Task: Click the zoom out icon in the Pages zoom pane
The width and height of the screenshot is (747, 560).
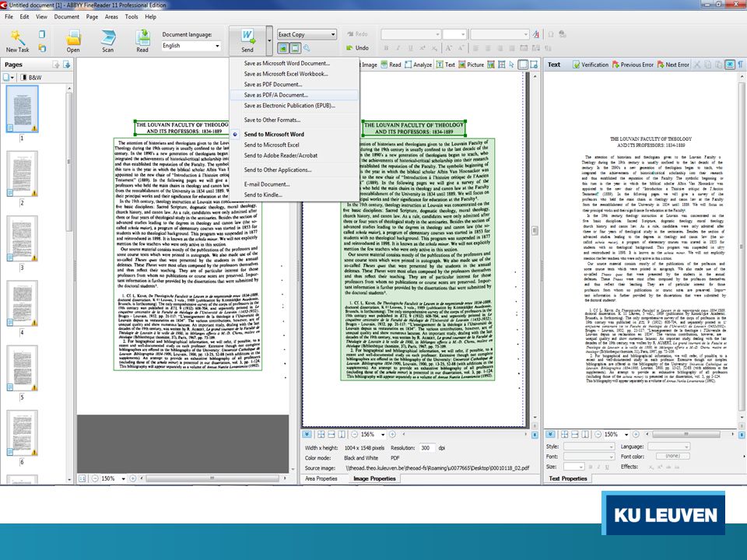Action: click(94, 478)
